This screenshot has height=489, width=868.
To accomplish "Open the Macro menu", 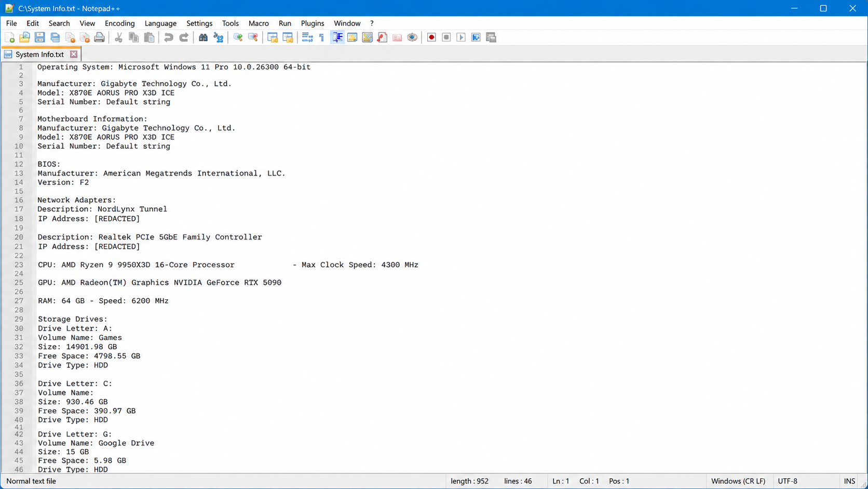I will 259,23.
